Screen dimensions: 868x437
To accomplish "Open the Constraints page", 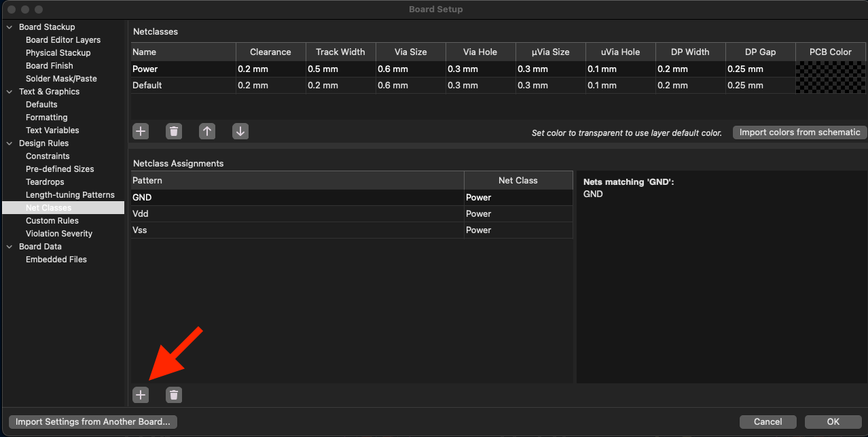I will click(48, 156).
